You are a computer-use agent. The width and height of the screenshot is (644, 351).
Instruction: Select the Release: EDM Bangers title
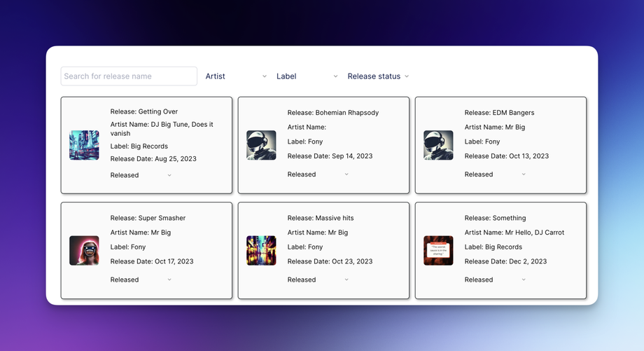[499, 113]
